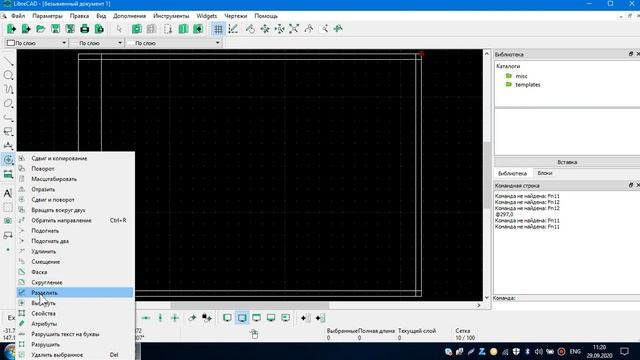Choose 'Масштабировать' menu entry
The height and width of the screenshot is (360, 640).
coord(75,179)
